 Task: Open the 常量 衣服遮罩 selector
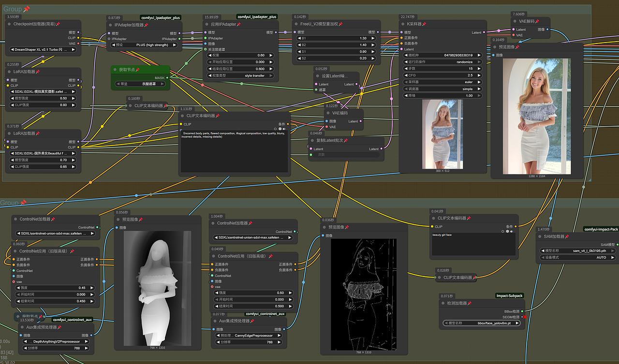[141, 84]
